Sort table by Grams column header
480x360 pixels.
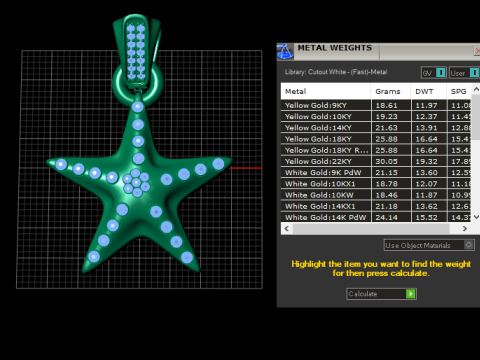pyautogui.click(x=391, y=91)
